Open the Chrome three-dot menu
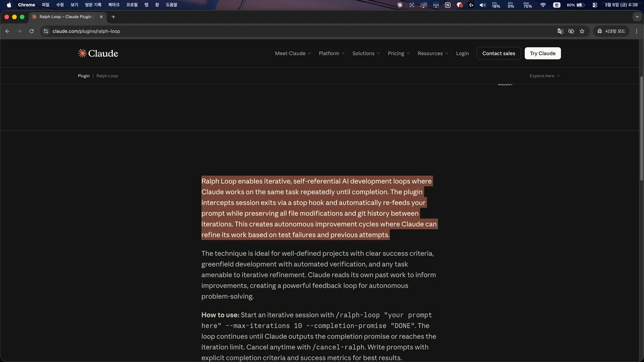 click(636, 31)
